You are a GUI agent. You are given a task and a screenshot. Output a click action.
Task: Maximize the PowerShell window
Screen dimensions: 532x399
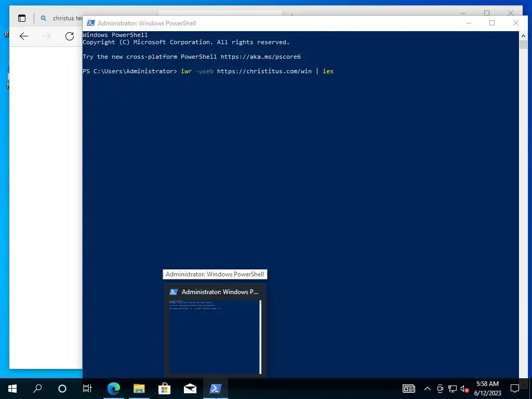pyautogui.click(x=492, y=23)
